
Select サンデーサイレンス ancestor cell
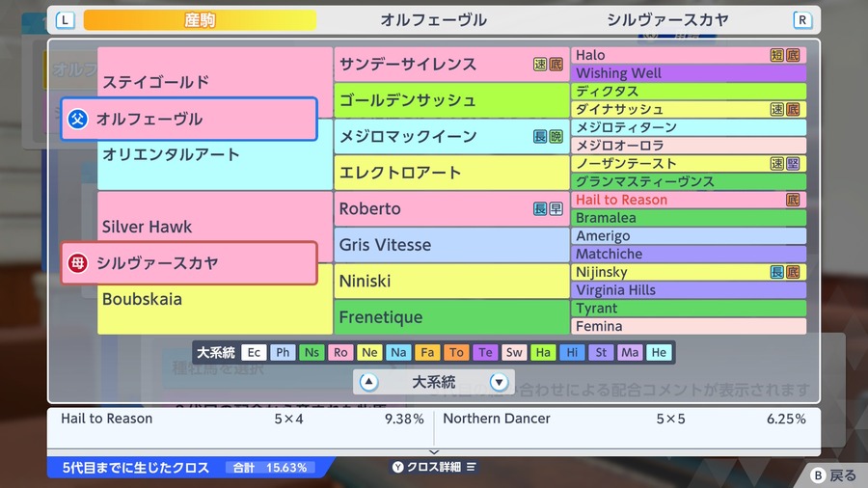coord(451,65)
